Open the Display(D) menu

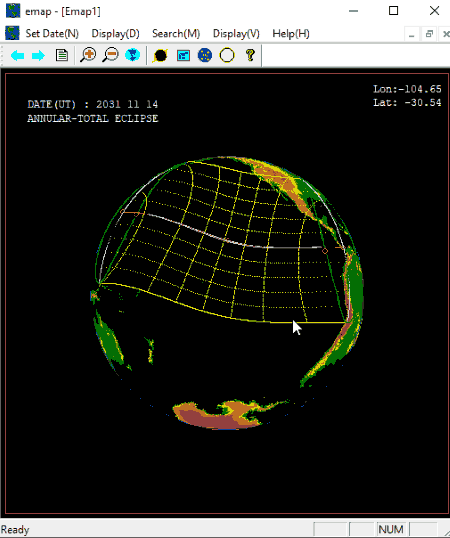[116, 34]
